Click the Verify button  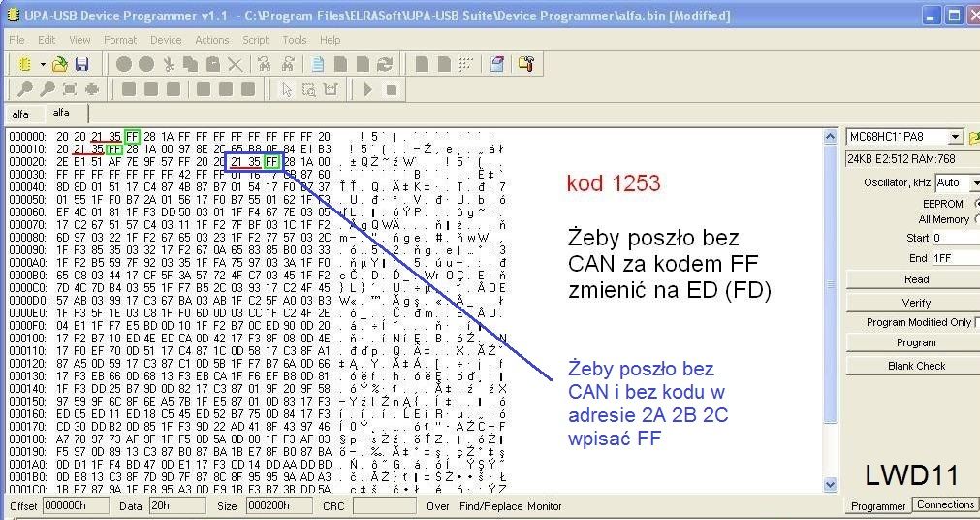(x=916, y=303)
